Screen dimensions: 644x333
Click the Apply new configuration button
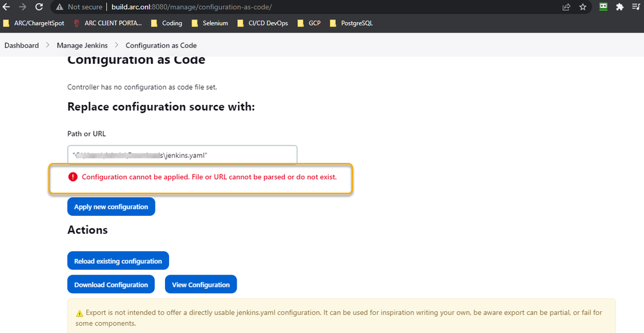111,207
